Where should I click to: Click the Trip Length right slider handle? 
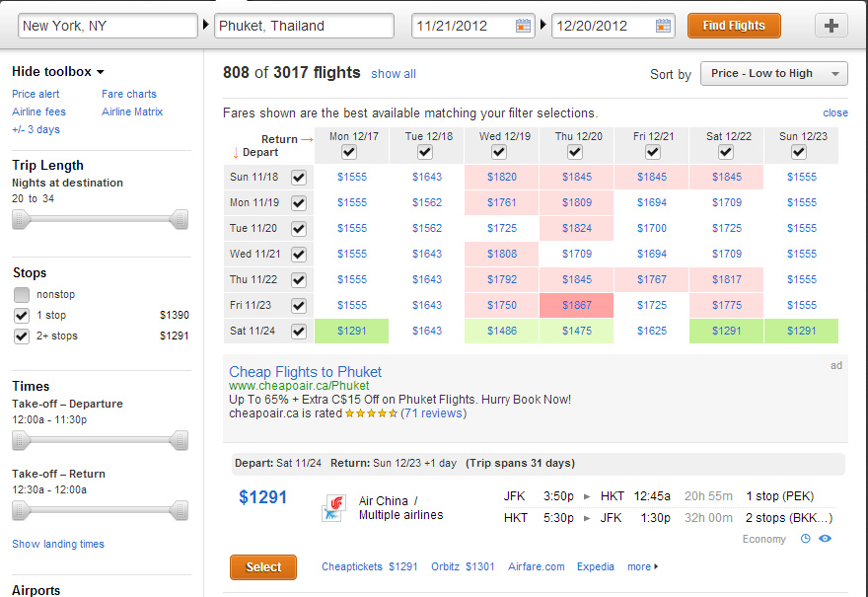click(x=180, y=219)
